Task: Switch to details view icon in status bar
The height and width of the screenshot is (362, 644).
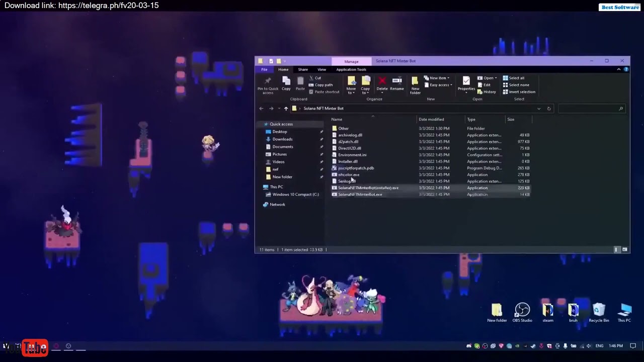Action: point(616,249)
